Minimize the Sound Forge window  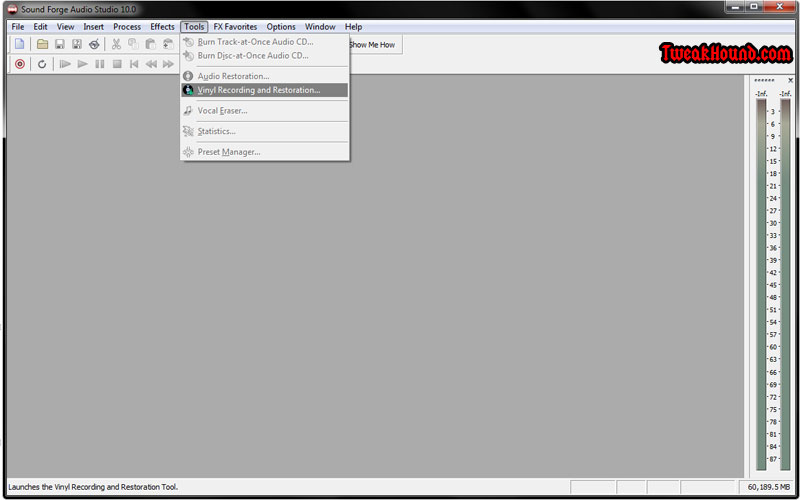point(734,7)
